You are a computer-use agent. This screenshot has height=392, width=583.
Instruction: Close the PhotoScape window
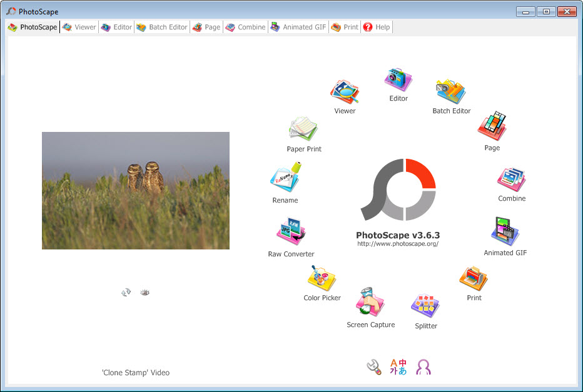coord(567,12)
